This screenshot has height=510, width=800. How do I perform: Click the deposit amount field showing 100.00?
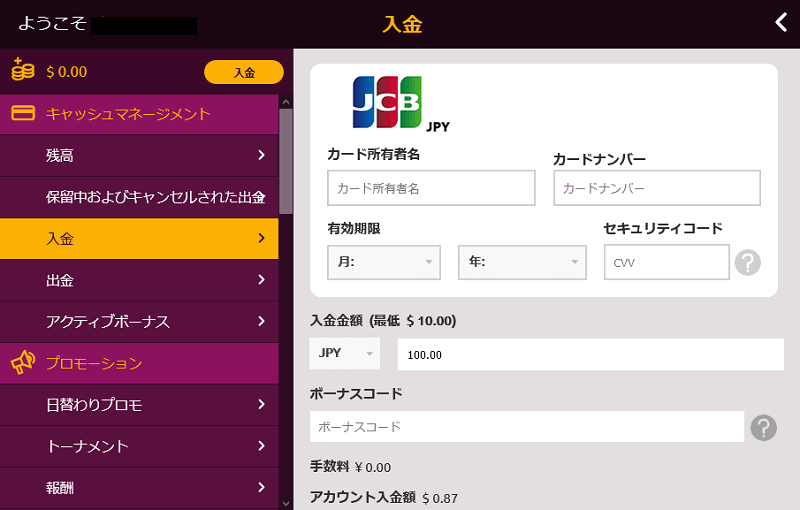pos(591,354)
